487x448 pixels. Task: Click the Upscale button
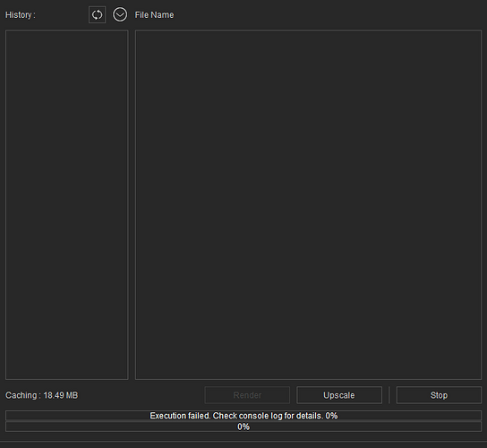pos(339,395)
